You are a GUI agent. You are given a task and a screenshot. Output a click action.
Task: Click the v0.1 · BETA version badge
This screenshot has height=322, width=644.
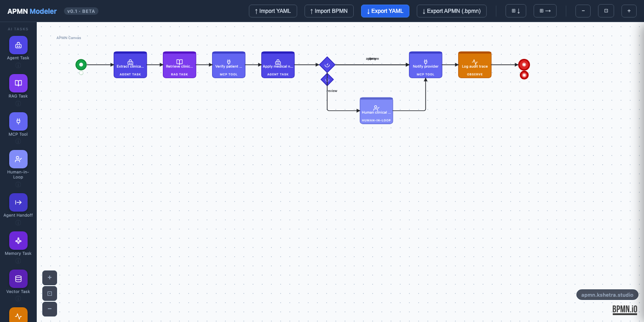coord(81,11)
